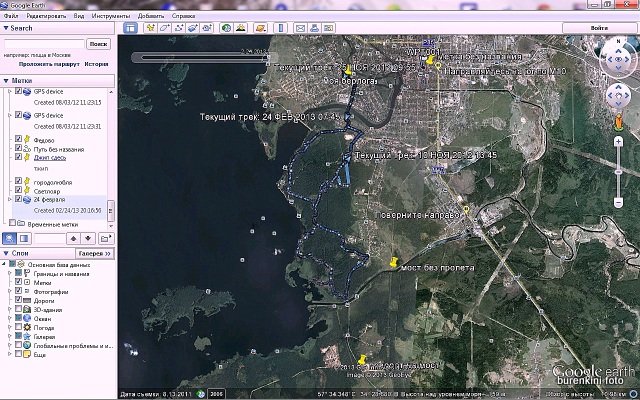Open the 'Файл' menu
Screen dimensions: 640x400
click(11, 16)
